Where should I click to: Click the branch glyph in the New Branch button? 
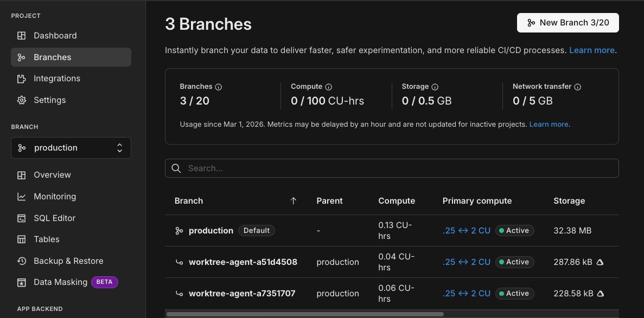[531, 23]
